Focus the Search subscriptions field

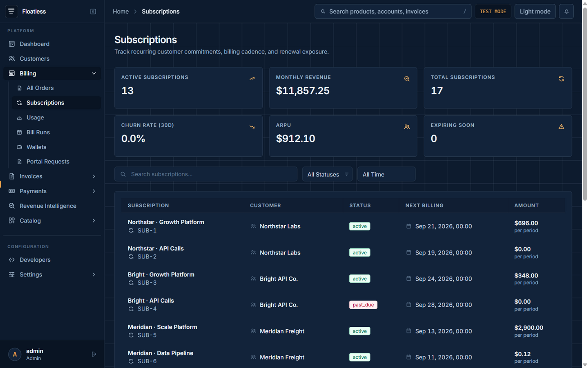tap(206, 174)
